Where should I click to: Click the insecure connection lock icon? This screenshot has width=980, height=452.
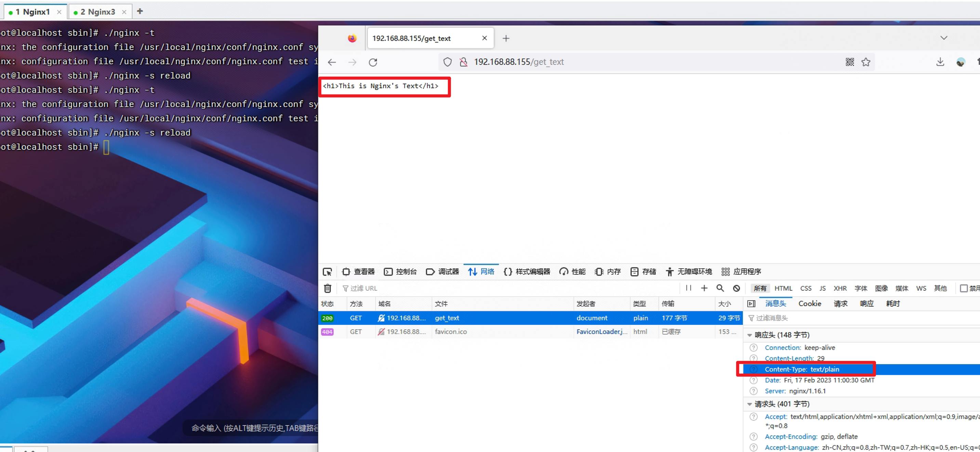(463, 62)
